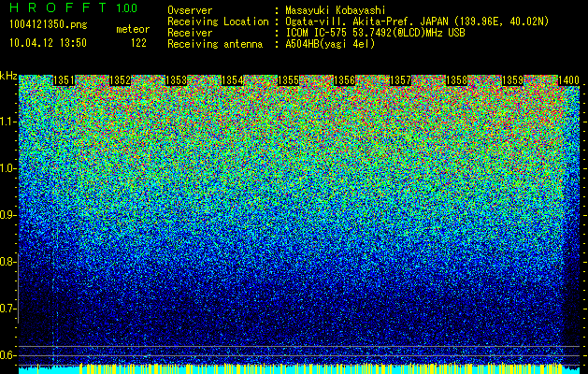The height and width of the screenshot is (374, 588).
Task: Click the date stamp 10.04.12 13:50
Action: (x=48, y=43)
